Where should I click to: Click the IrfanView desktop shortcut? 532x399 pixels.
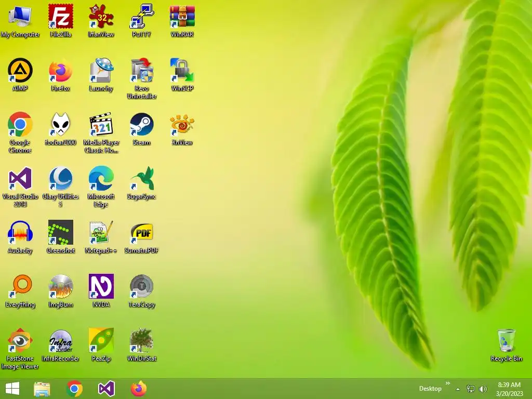pyautogui.click(x=101, y=20)
